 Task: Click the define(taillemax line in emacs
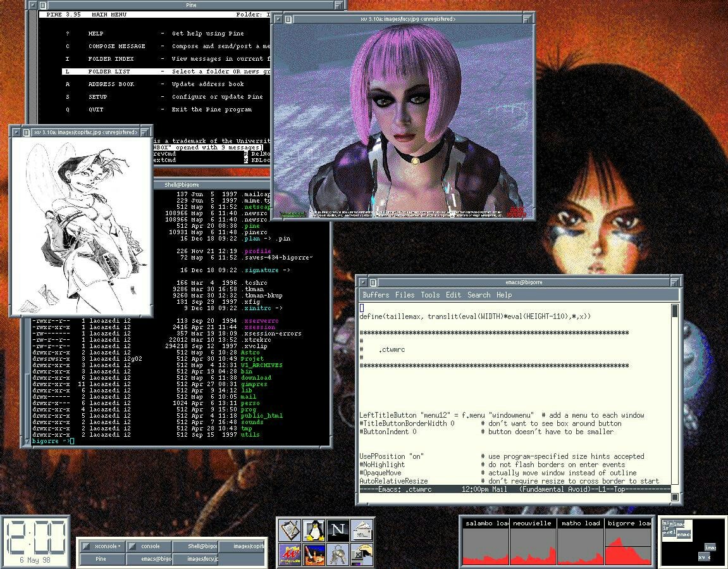click(475, 316)
